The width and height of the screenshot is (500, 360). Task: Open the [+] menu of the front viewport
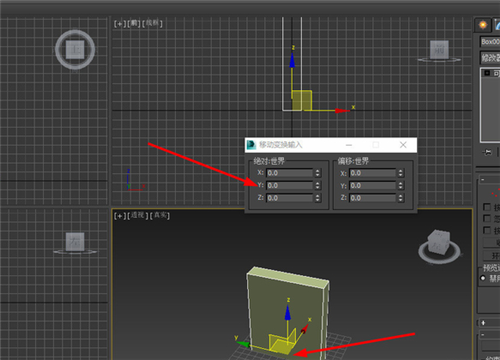119,24
